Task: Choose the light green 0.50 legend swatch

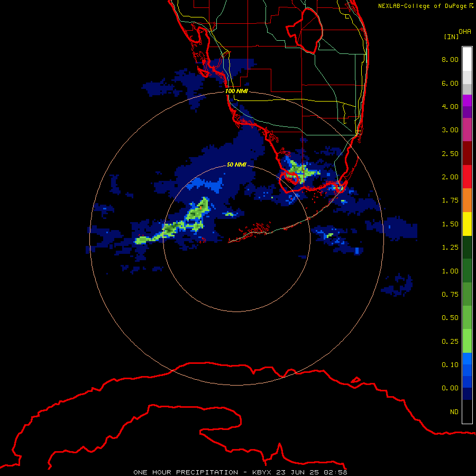Action: (x=467, y=317)
